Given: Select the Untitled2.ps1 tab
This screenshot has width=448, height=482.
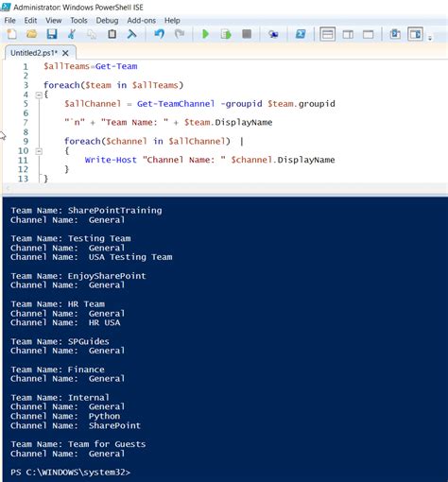Looking at the screenshot, I should 34,53.
